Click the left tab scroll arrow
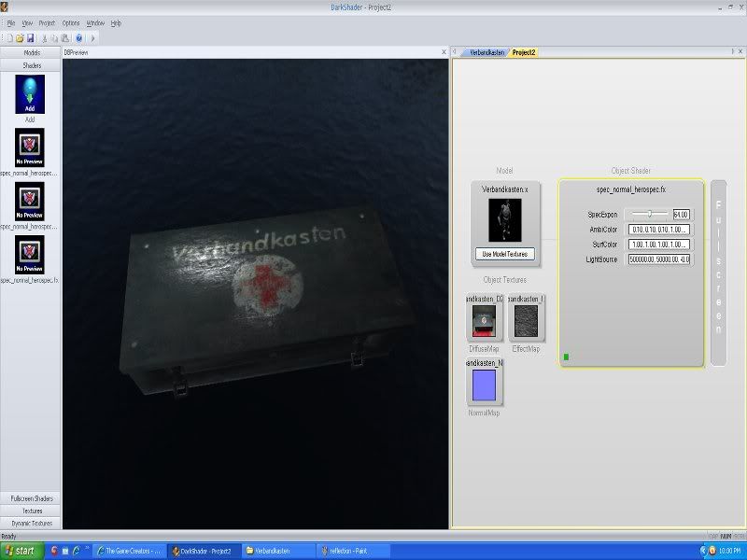This screenshot has height=560, width=747. click(455, 51)
